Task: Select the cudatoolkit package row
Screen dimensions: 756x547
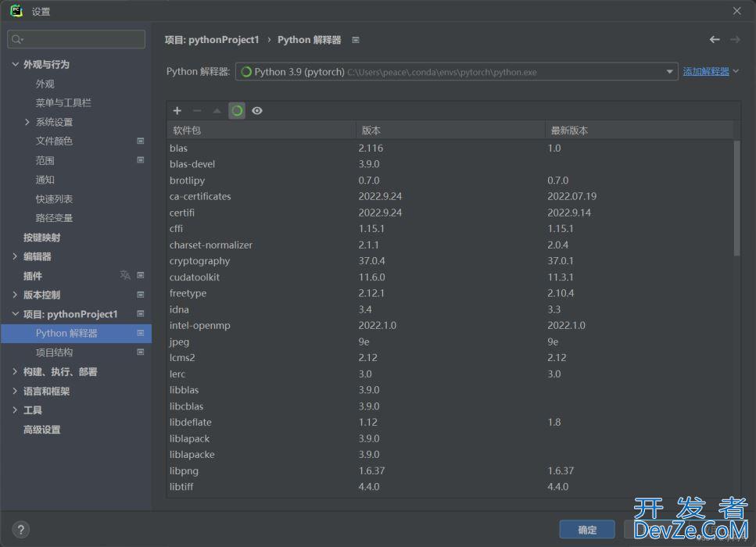Action: coord(450,277)
